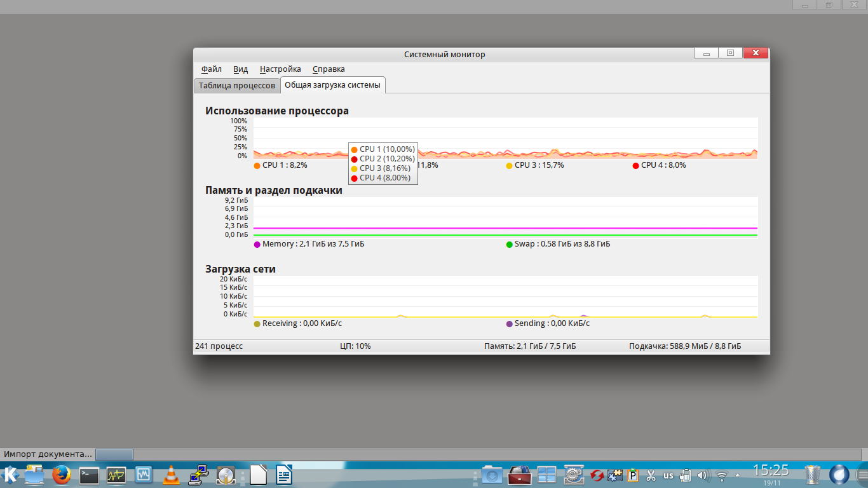Click 'Swap : 0,58 ГиБ из 8,8 ГиБ' label

(x=562, y=244)
